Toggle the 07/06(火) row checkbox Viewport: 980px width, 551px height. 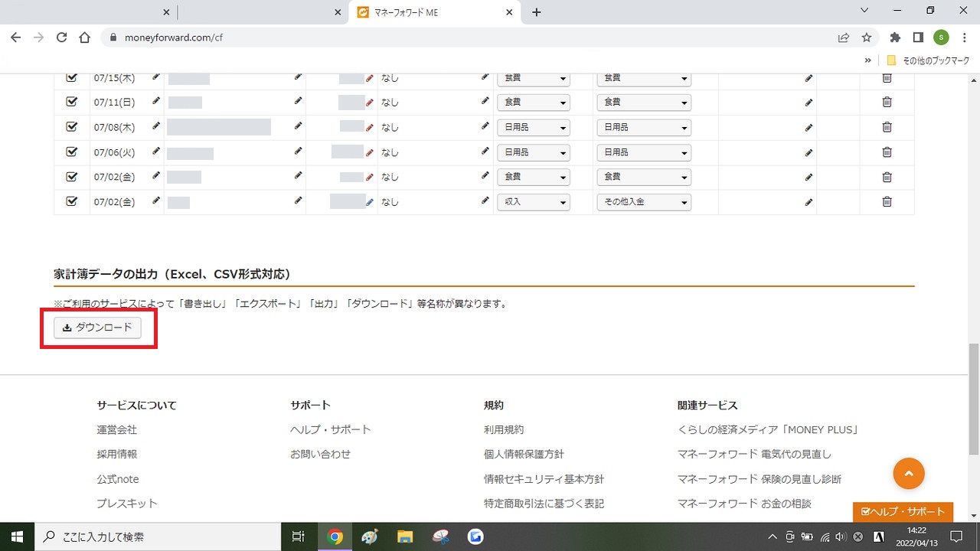tap(72, 152)
